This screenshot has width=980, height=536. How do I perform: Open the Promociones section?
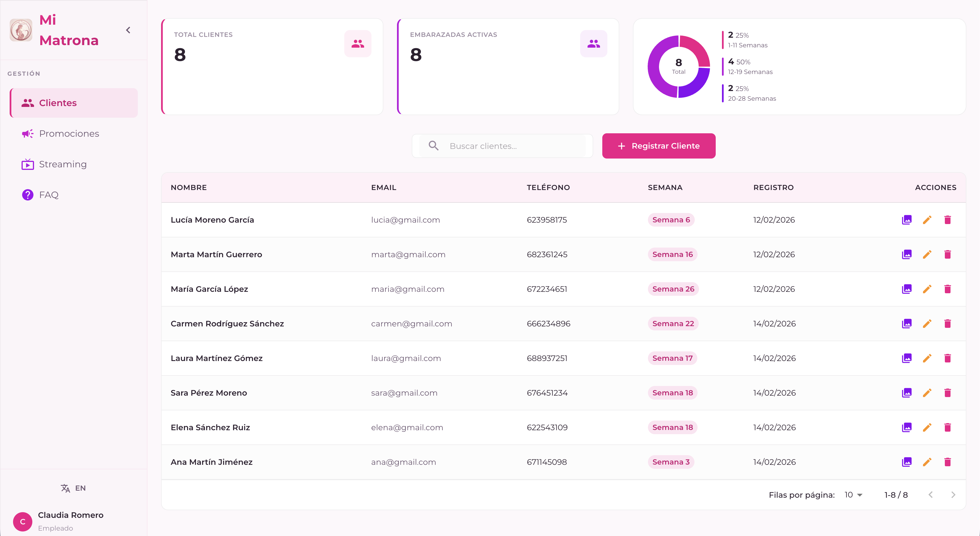[69, 134]
